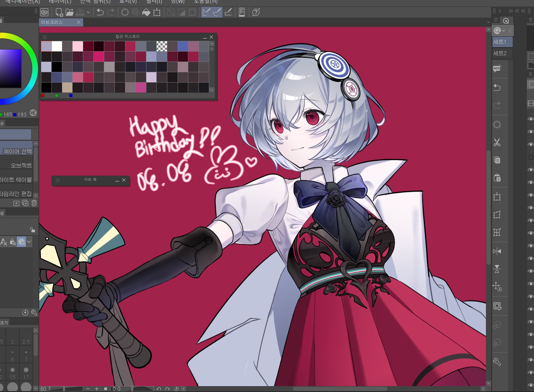Redo action in top toolbar
The image size is (534, 392).
pyautogui.click(x=111, y=12)
